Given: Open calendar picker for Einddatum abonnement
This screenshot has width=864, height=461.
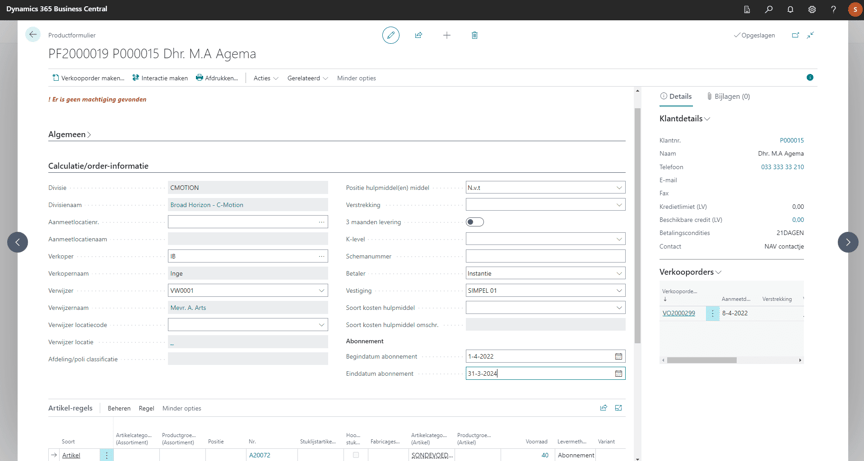Looking at the screenshot, I should (618, 373).
